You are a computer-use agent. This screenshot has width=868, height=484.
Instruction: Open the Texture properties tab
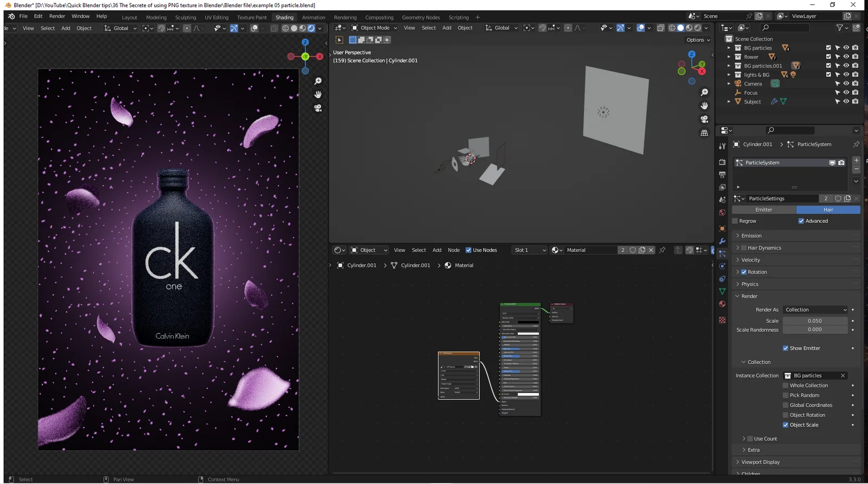pyautogui.click(x=722, y=320)
